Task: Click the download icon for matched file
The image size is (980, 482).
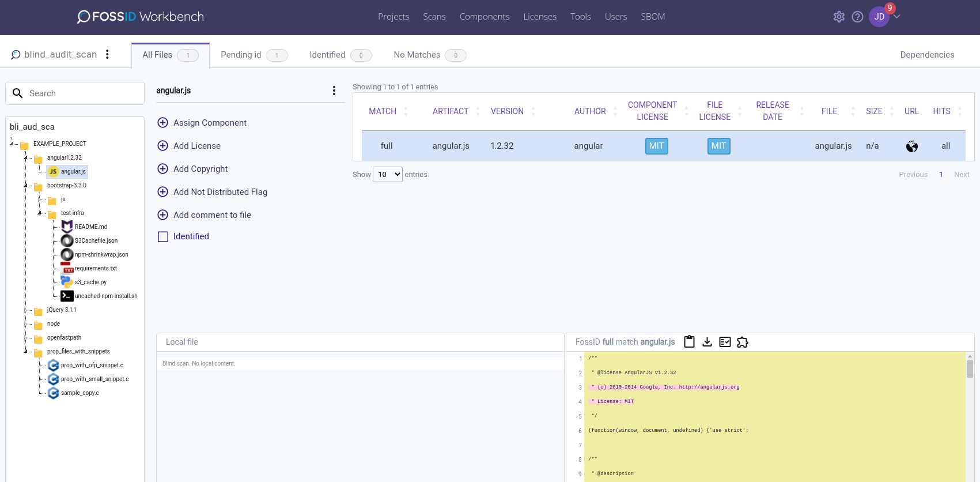Action: [x=707, y=342]
